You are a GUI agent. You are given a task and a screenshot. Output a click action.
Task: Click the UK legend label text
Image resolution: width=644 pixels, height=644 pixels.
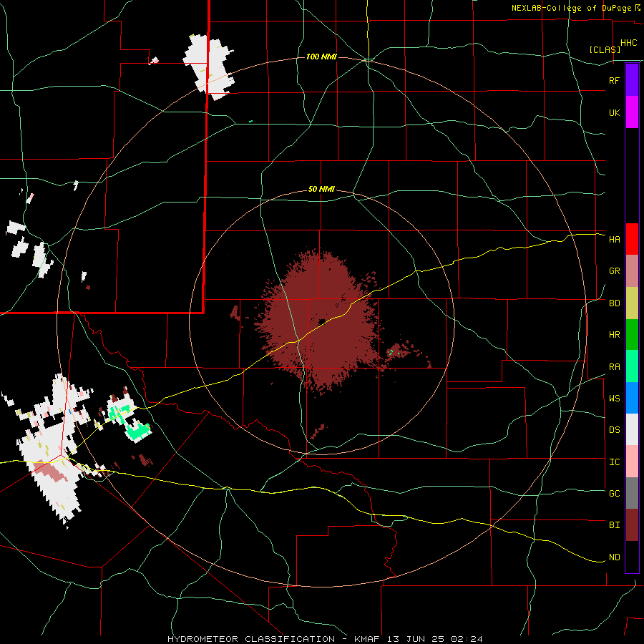[x=614, y=112]
